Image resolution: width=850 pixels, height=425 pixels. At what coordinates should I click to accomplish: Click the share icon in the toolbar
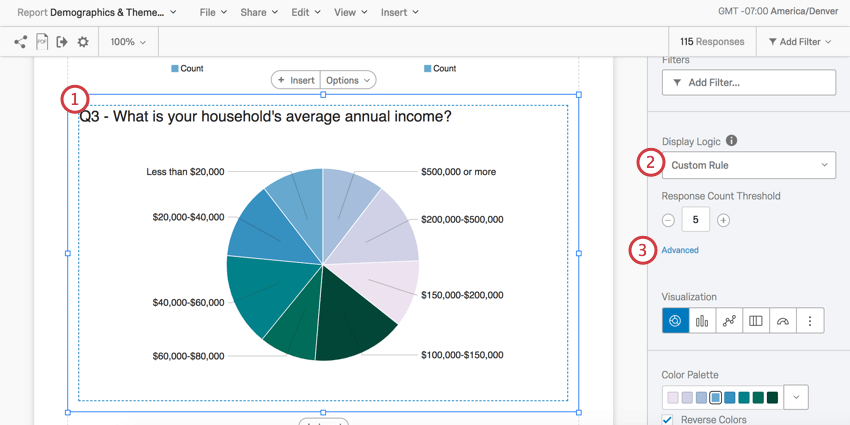20,42
